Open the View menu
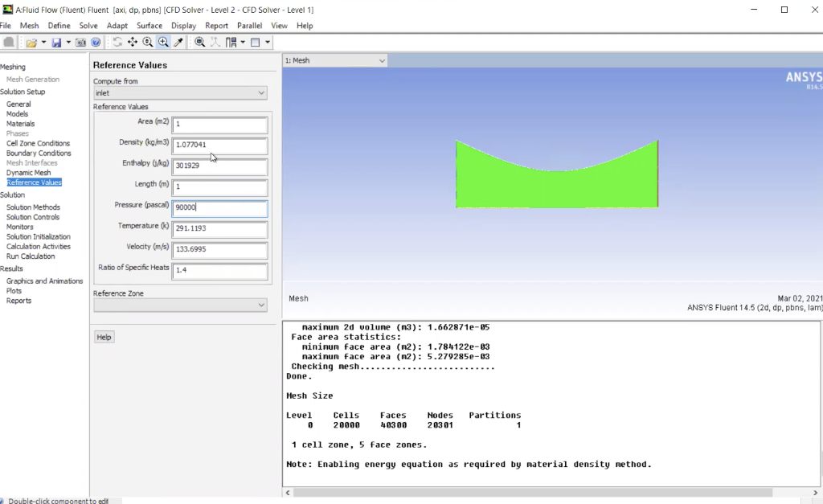 (279, 25)
